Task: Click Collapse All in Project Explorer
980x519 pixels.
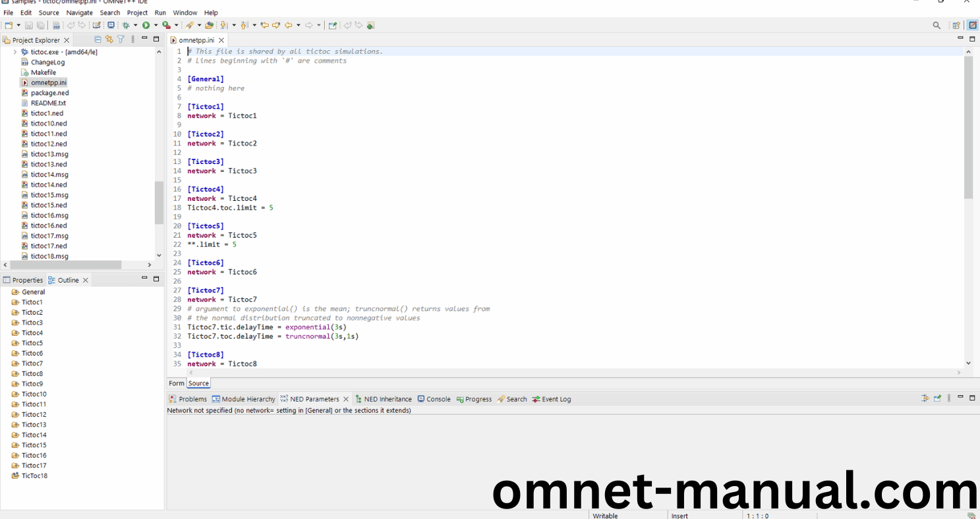Action: click(x=98, y=40)
